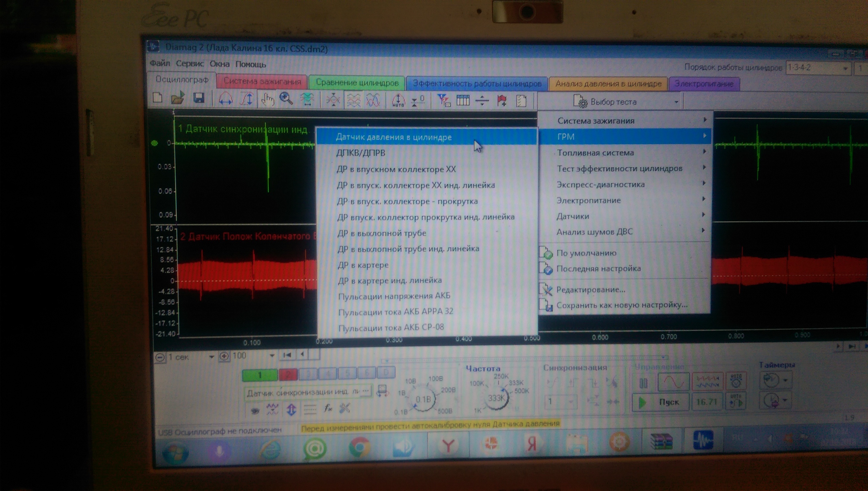Open the first timer dropdown arrow
This screenshot has width=868, height=491.
[785, 381]
